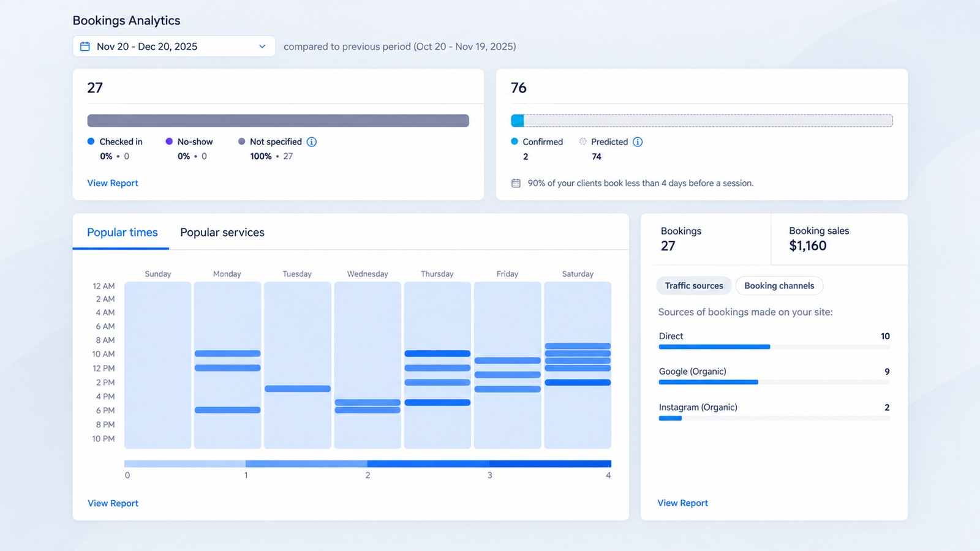Click the Confirmed legend dot
Screen dimensions: 980x551
point(514,141)
